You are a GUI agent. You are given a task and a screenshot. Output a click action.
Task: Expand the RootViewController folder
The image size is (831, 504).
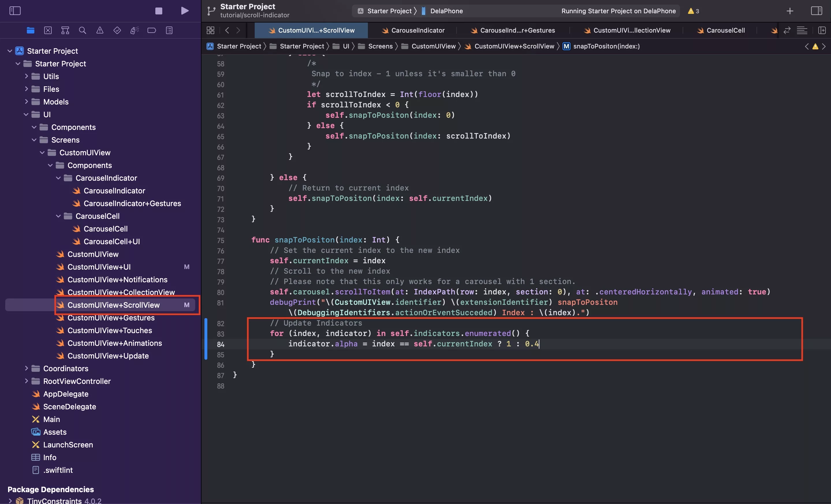point(26,381)
